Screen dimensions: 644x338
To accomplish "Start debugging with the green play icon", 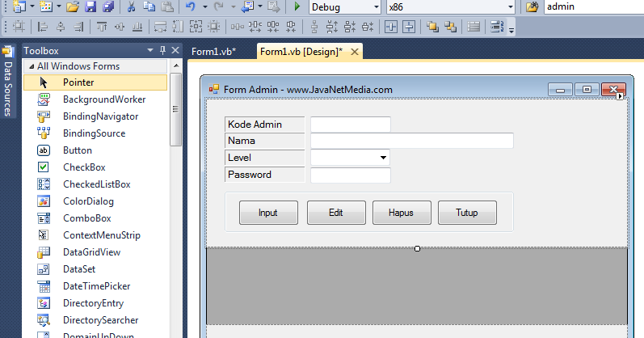I will click(297, 6).
